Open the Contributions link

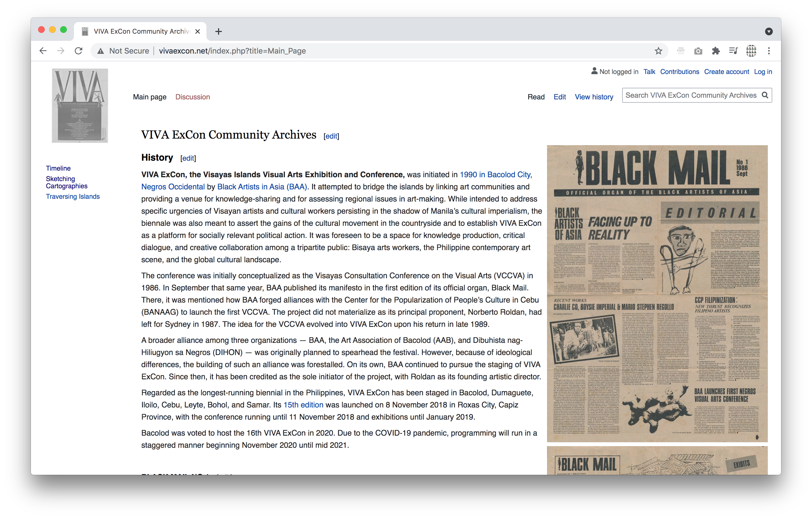(x=680, y=72)
